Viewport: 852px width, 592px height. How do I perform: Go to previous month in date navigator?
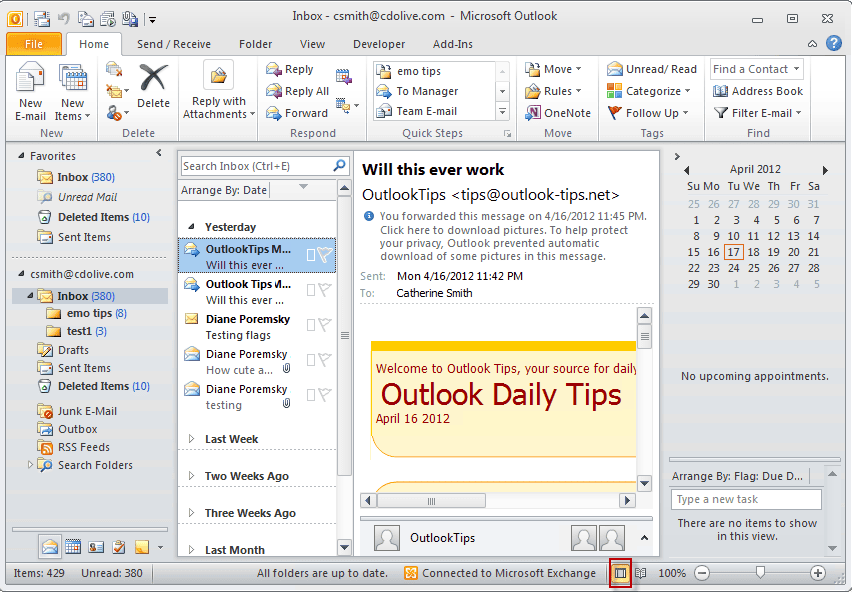[686, 170]
